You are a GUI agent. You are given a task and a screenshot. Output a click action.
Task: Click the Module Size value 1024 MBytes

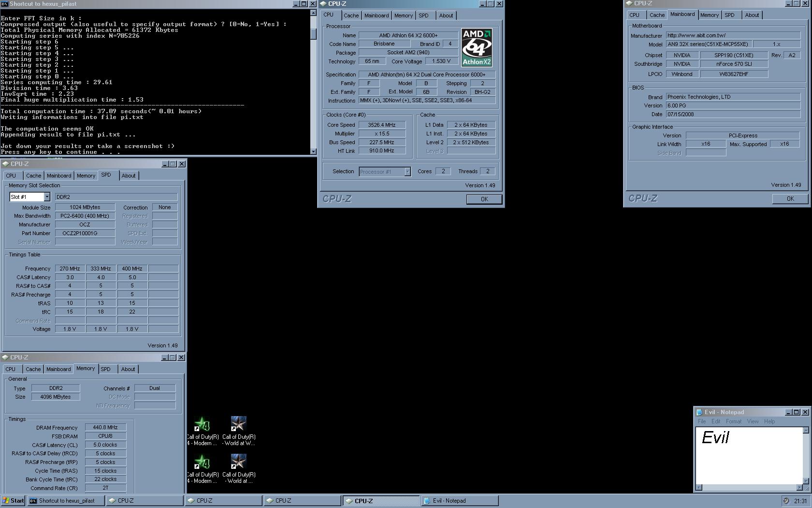pyautogui.click(x=85, y=207)
